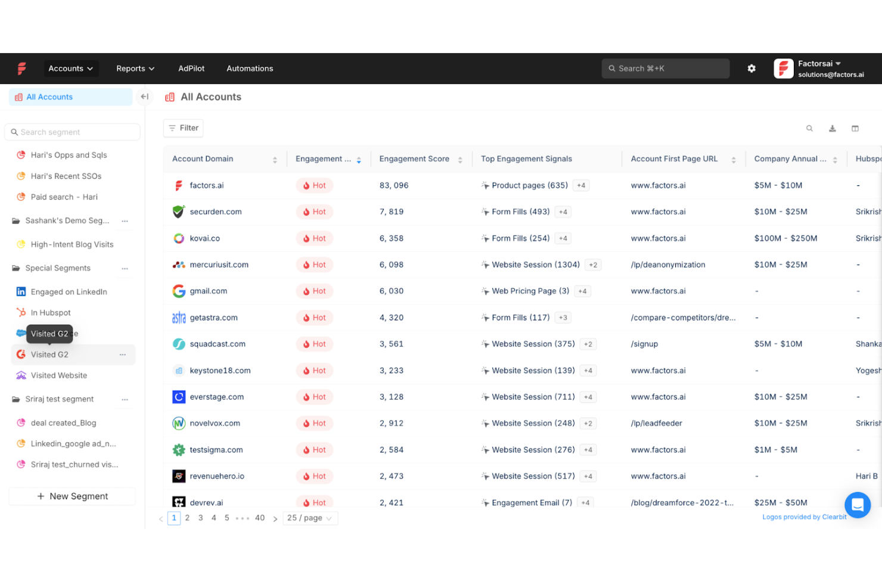The height and width of the screenshot is (588, 882).
Task: Click the securden.com shield logo
Action: (x=179, y=211)
